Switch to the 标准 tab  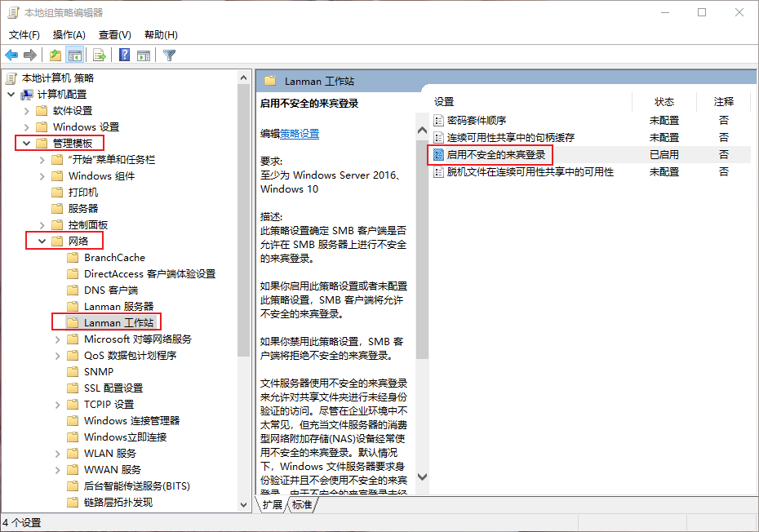point(302,504)
